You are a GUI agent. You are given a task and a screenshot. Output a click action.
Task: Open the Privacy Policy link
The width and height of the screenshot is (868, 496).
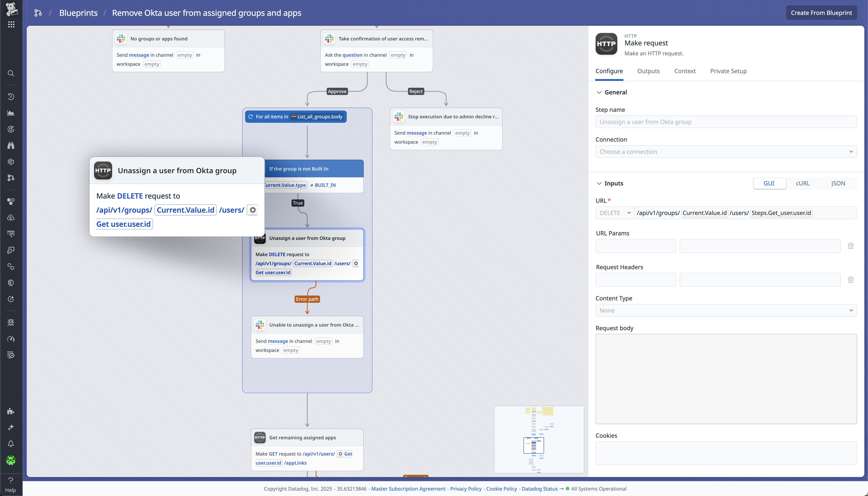(x=466, y=489)
